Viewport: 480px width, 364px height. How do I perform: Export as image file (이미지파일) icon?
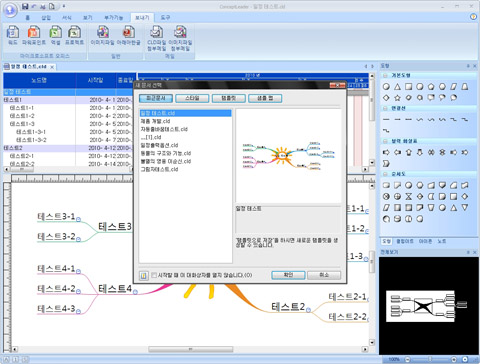coord(103,32)
